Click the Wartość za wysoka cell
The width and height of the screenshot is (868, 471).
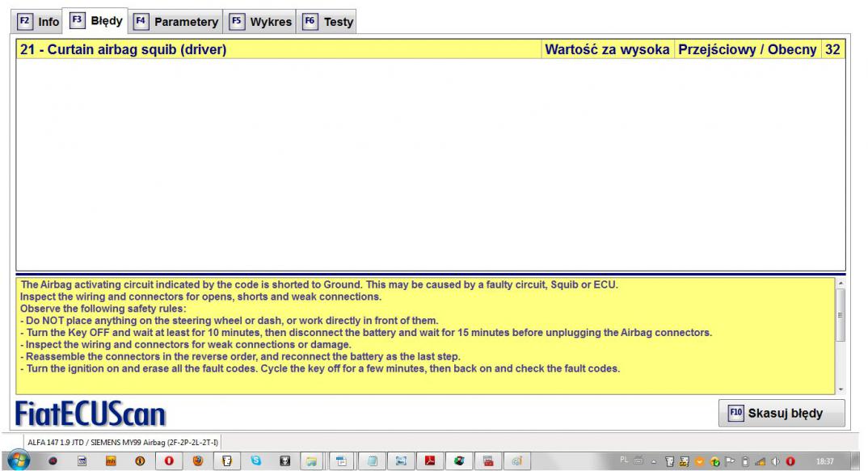[607, 49]
